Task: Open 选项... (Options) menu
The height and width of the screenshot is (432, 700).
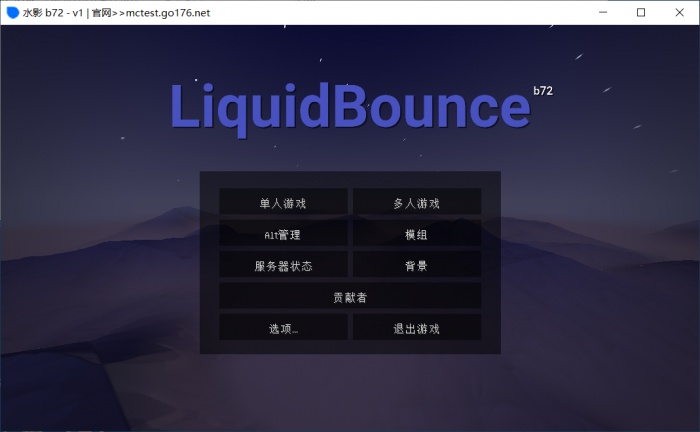Action: coord(283,328)
